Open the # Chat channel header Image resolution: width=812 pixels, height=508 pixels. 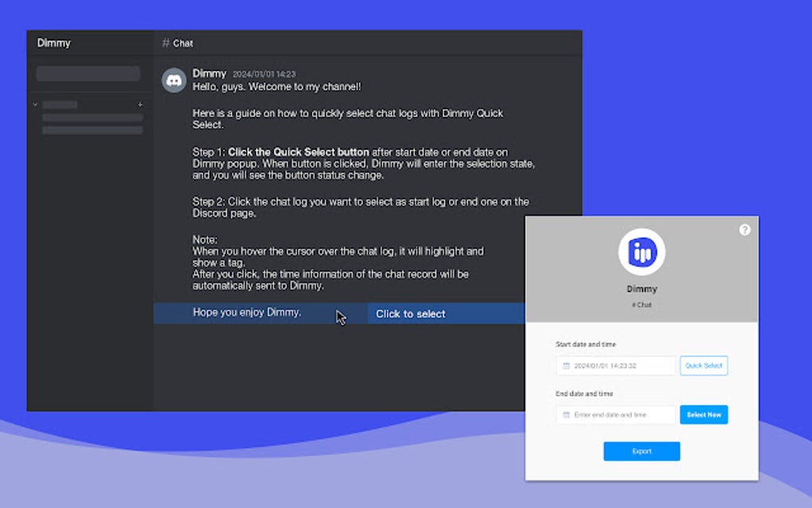(177, 43)
